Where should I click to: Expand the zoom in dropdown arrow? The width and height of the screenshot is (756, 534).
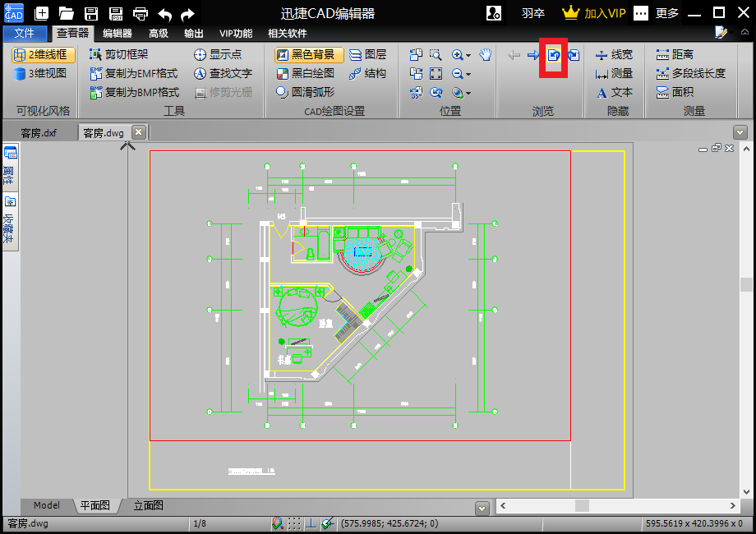(468, 55)
